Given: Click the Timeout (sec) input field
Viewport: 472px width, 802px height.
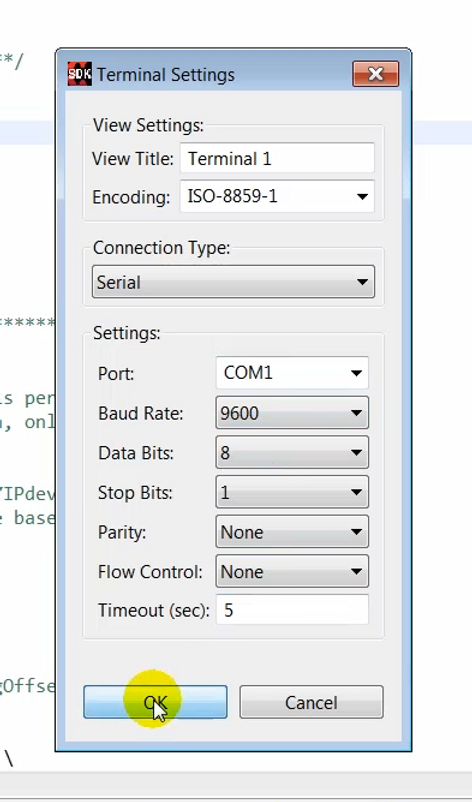Looking at the screenshot, I should pyautogui.click(x=292, y=610).
